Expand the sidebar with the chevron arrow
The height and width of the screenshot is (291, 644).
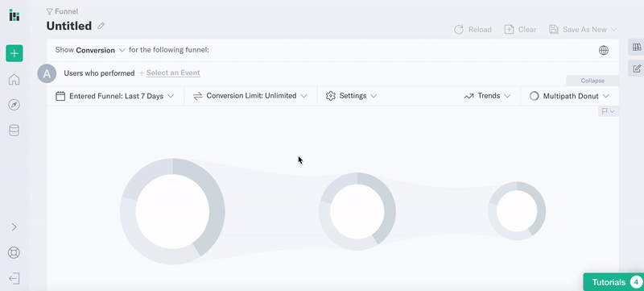point(14,227)
